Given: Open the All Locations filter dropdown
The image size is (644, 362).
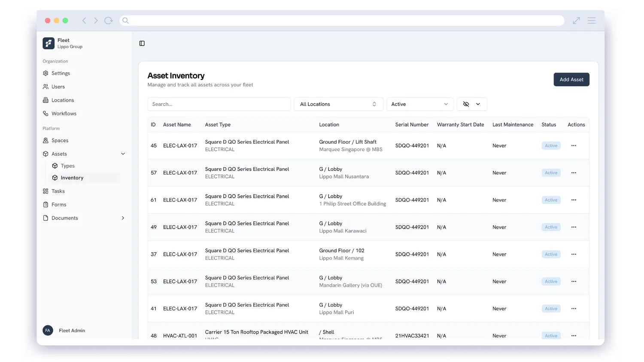Looking at the screenshot, I should click(338, 104).
